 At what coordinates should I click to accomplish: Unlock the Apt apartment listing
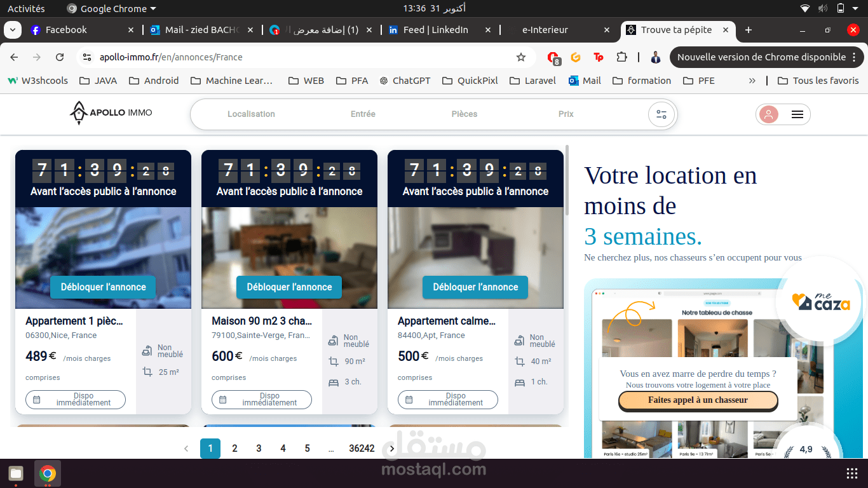[475, 287]
